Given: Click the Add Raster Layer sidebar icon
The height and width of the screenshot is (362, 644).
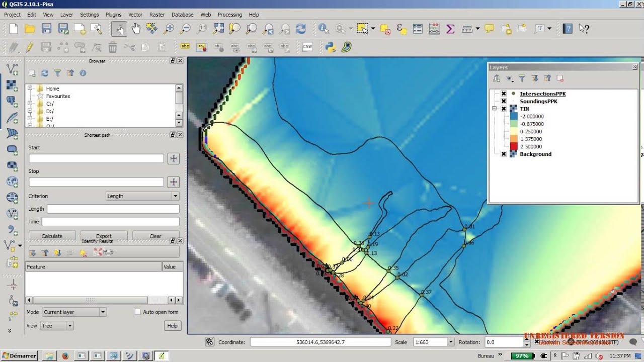Looking at the screenshot, I should click(12, 85).
